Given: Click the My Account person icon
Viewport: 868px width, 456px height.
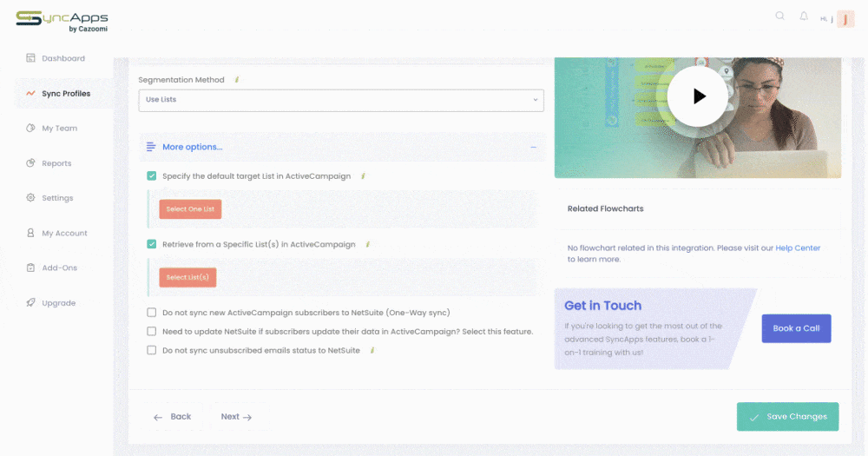Looking at the screenshot, I should click(30, 233).
